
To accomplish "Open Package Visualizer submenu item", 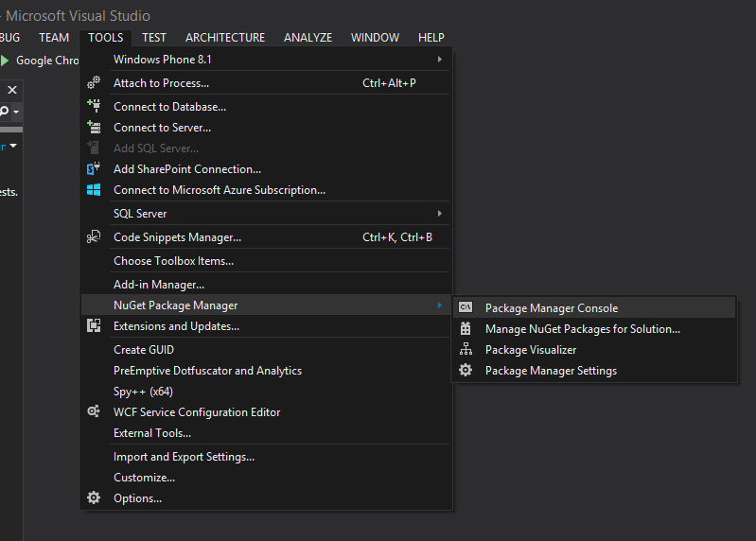I will [x=594, y=350].
